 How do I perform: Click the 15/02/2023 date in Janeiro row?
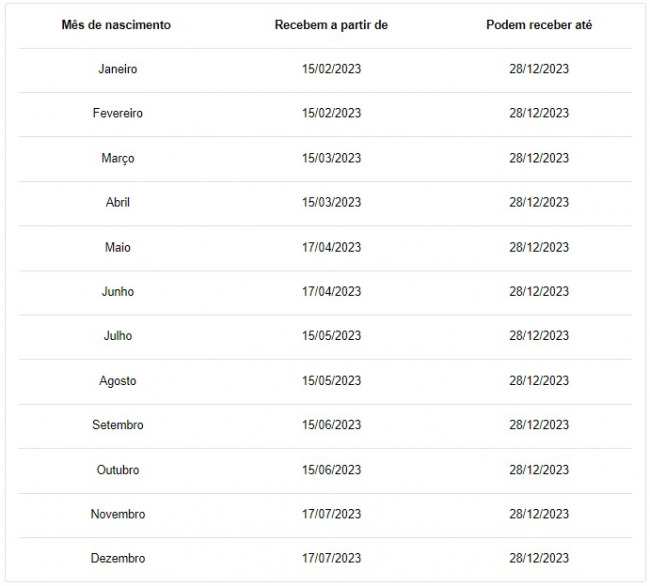point(331,69)
